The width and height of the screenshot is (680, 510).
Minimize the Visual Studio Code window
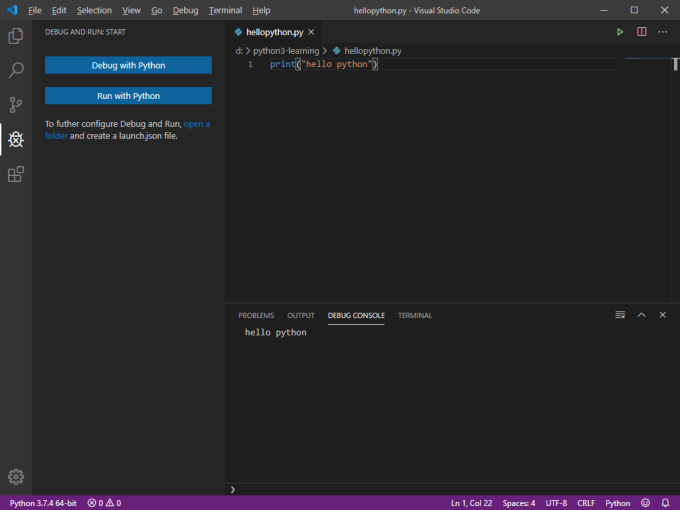click(x=604, y=10)
